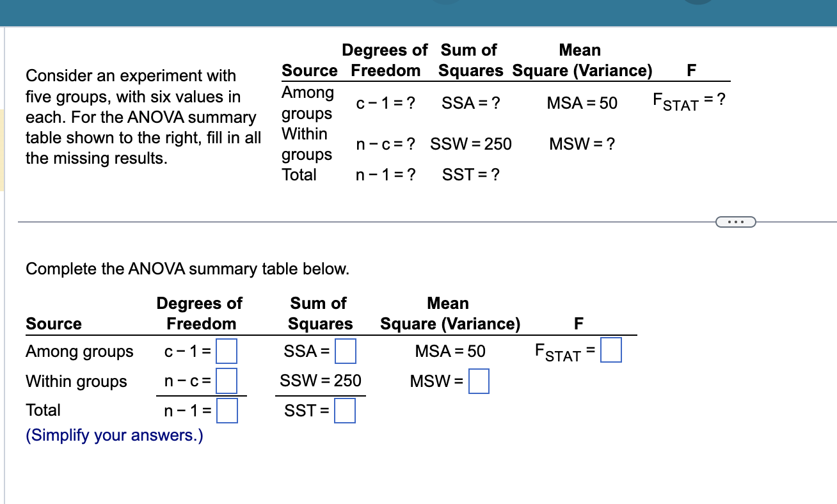837x504 pixels.
Task: Select the Within groups row label
Action: point(76,381)
